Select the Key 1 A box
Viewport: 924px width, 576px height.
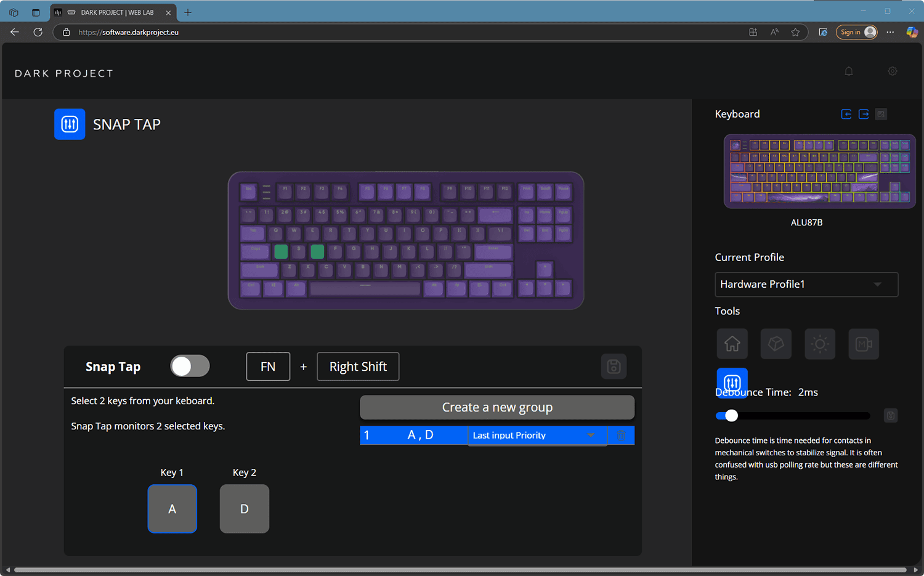[172, 509]
